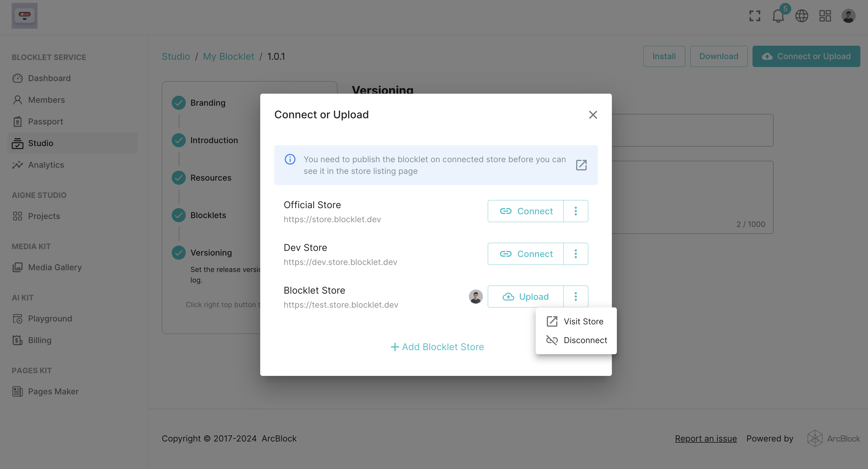Go to Analytics in sidebar
Viewport: 868px width, 469px height.
(46, 165)
